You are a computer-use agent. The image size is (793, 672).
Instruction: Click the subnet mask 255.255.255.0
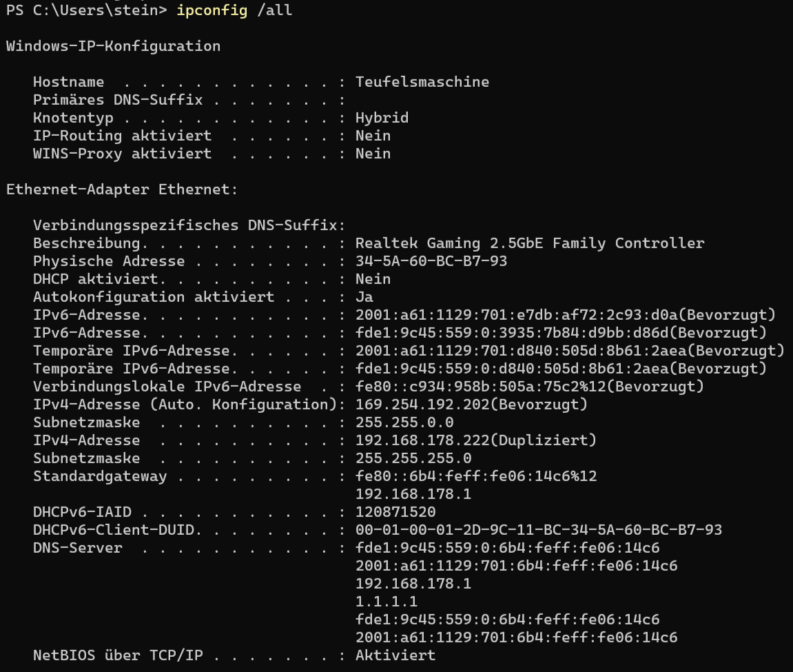(x=413, y=458)
